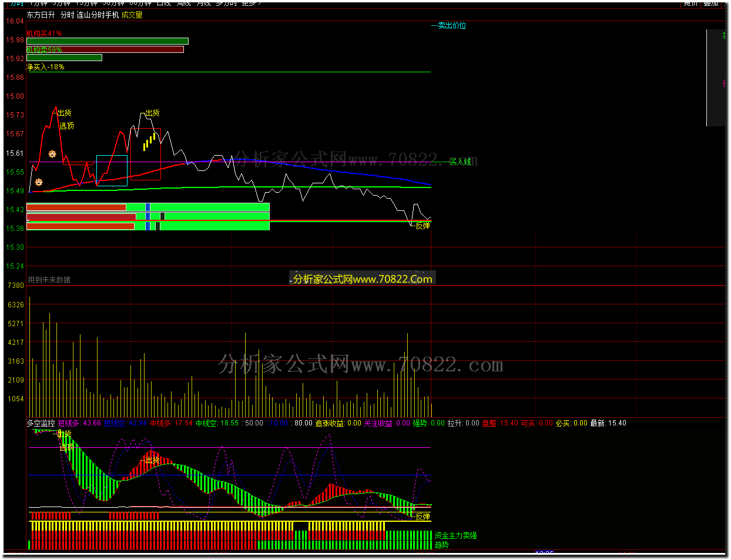Click the first 出货 marker at the red peak

[x=64, y=113]
